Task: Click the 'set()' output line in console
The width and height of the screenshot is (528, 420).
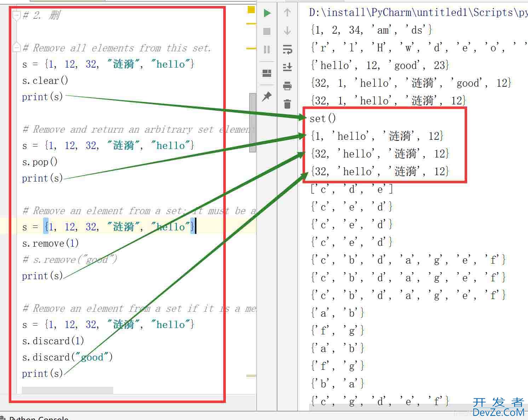Action: point(322,119)
